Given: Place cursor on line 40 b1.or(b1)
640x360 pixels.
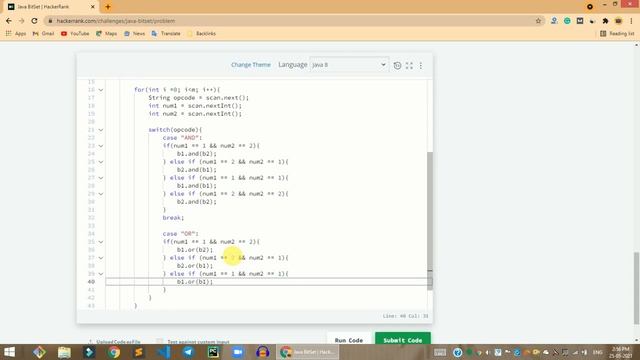Looking at the screenshot, I should (x=195, y=282).
